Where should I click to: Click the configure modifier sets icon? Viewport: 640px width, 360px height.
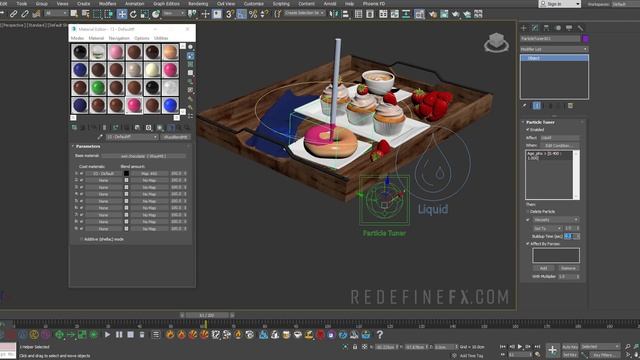tap(570, 106)
